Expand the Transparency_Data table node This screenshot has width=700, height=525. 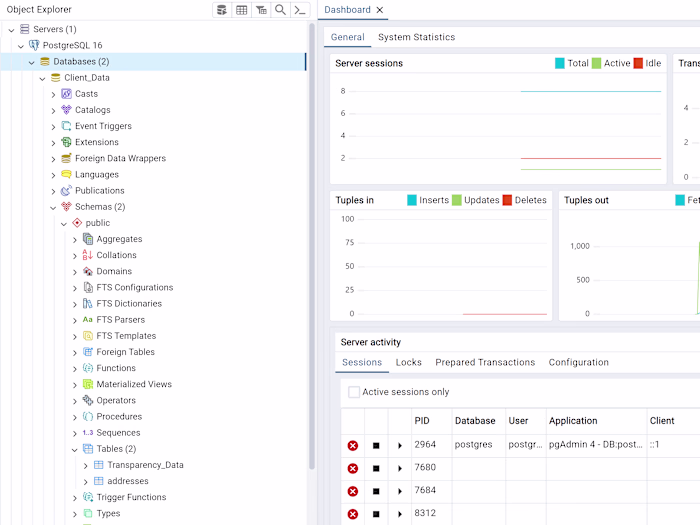coord(85,465)
